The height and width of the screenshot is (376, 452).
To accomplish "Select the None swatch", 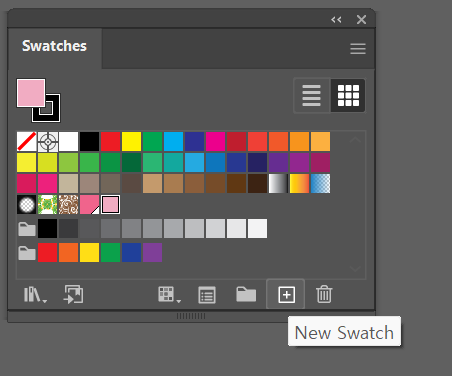I will pyautogui.click(x=27, y=142).
